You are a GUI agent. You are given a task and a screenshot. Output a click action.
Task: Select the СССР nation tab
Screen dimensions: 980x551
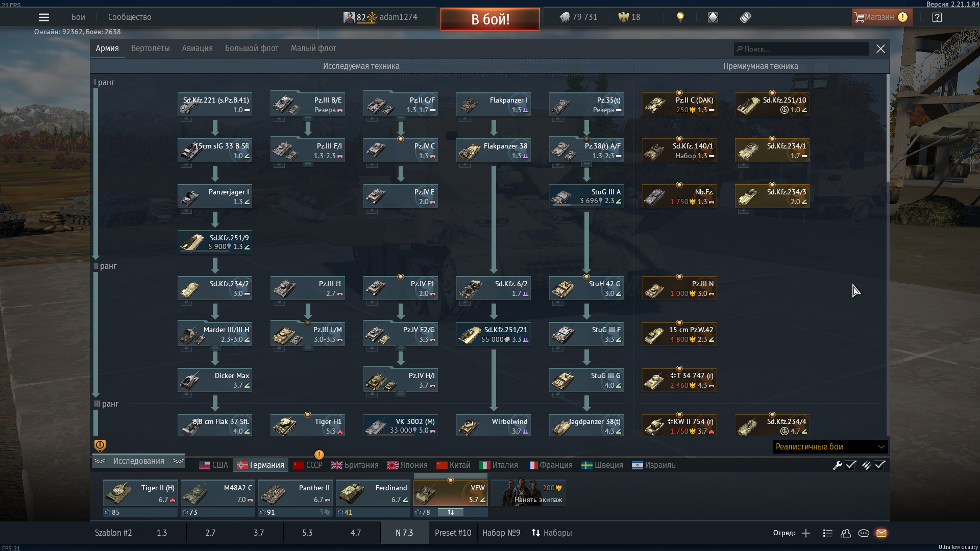[308, 465]
